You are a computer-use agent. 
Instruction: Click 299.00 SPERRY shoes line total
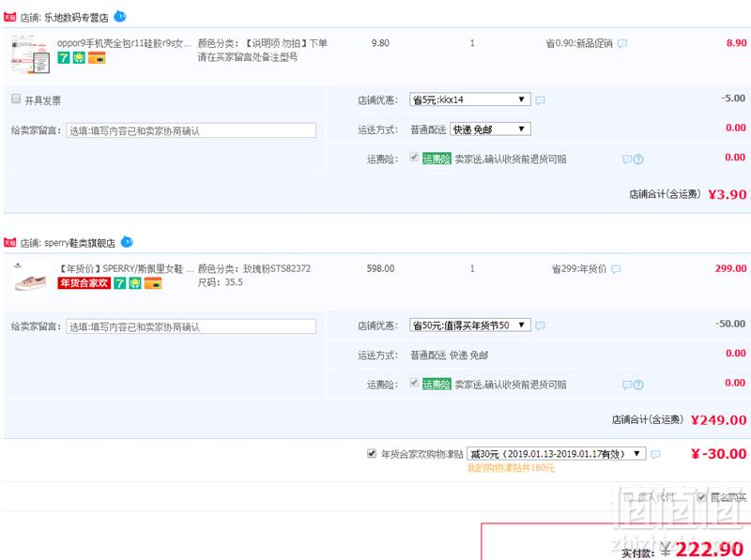(x=731, y=268)
